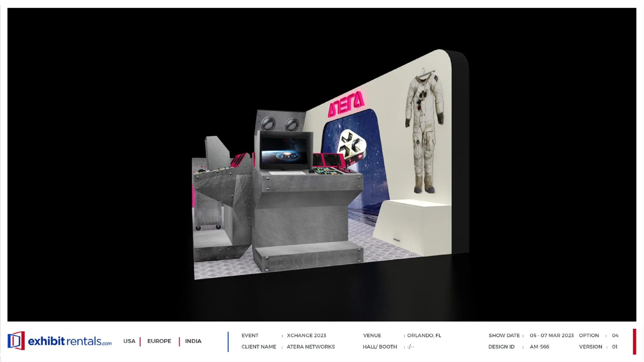This screenshot has width=644, height=362.
Task: Click the 05 - 07 MAR 2023 show date
Action: pos(552,335)
